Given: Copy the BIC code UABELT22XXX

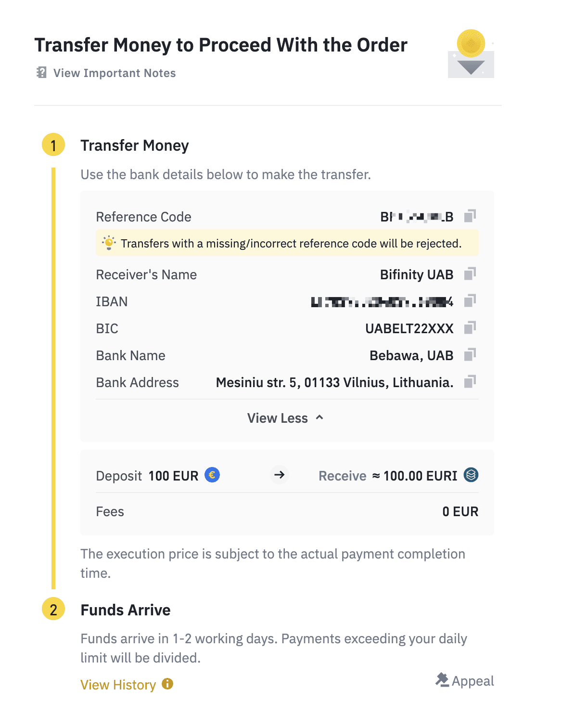Looking at the screenshot, I should click(470, 328).
